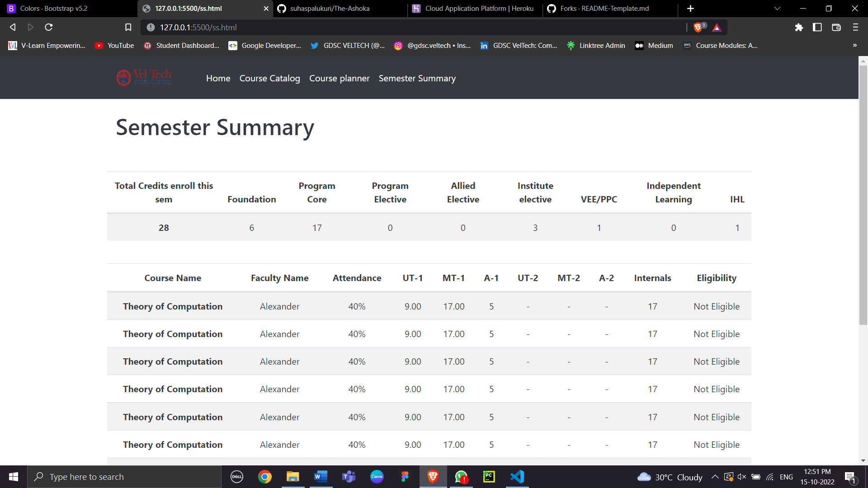Switch to Colors Bootstrap v5.2 tab

tap(54, 9)
